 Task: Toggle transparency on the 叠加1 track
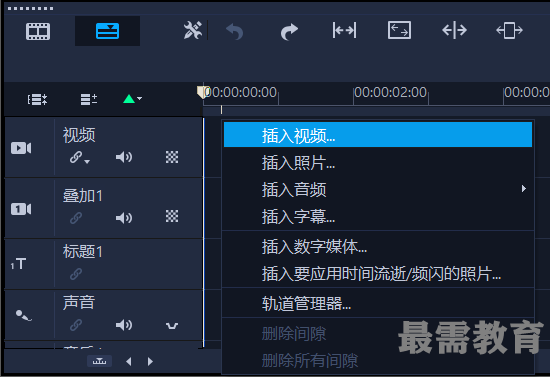[172, 216]
